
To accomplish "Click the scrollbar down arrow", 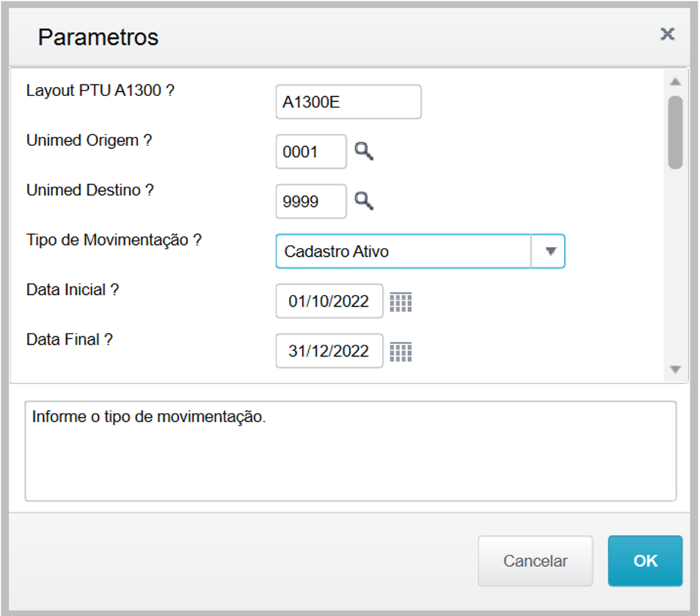I will click(x=675, y=370).
